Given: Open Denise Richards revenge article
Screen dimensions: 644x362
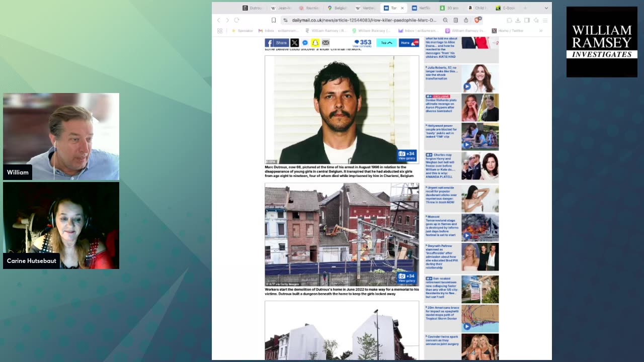Looking at the screenshot, I should (442, 104).
